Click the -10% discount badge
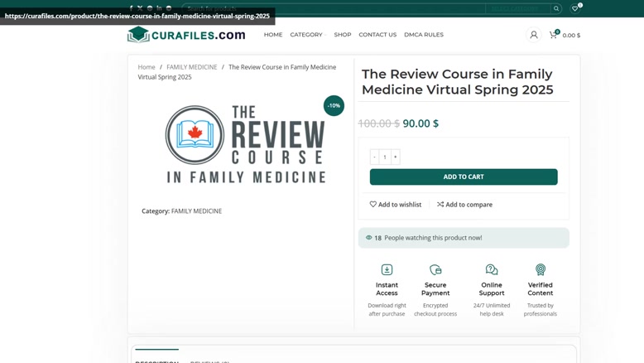 coord(334,105)
